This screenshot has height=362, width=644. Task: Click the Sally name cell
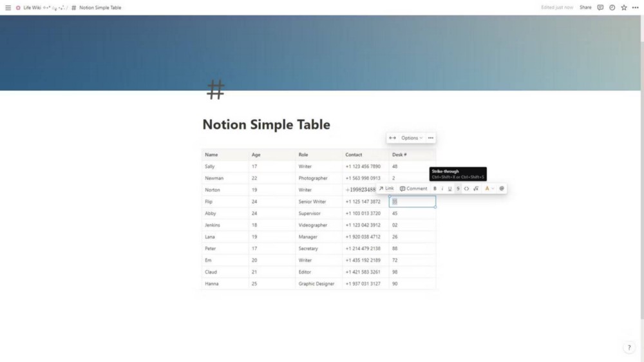pyautogui.click(x=225, y=166)
